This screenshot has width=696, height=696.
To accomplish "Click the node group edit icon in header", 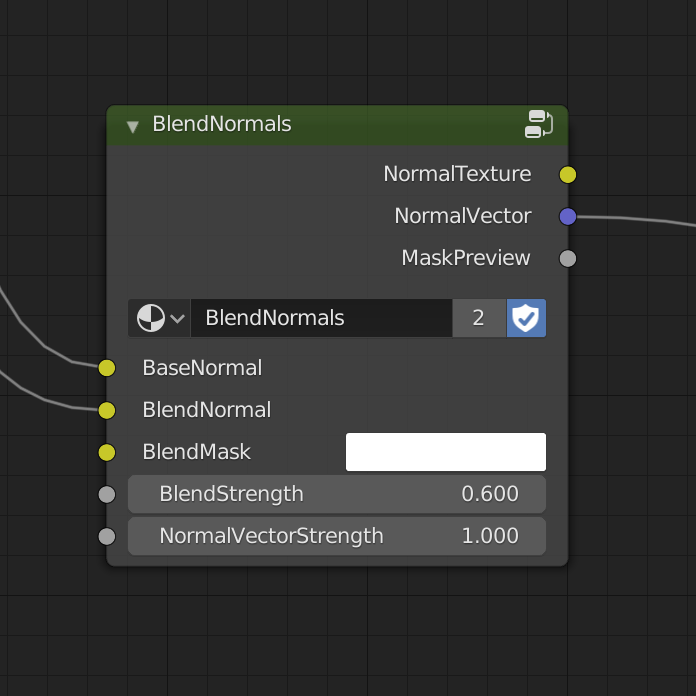I will (x=539, y=124).
